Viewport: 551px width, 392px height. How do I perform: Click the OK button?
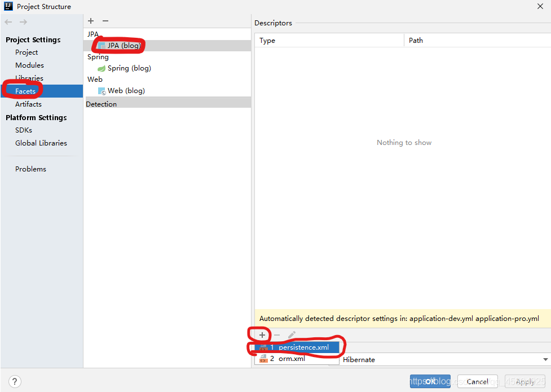[x=430, y=381]
